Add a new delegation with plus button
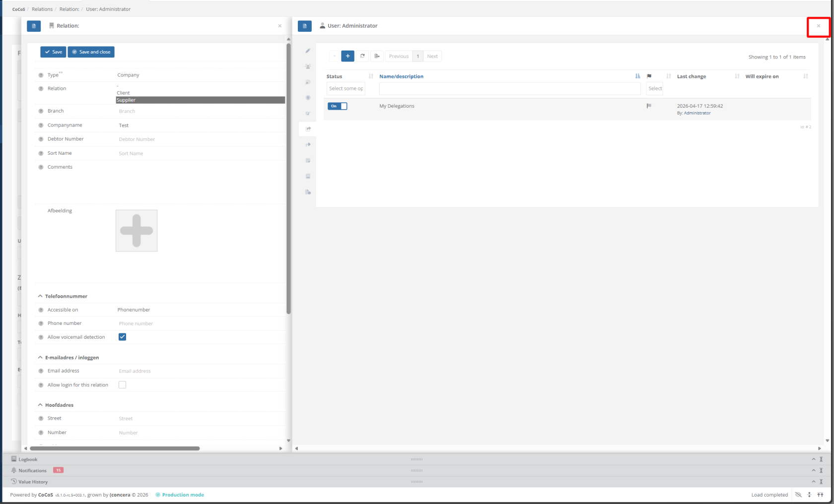 pyautogui.click(x=347, y=56)
